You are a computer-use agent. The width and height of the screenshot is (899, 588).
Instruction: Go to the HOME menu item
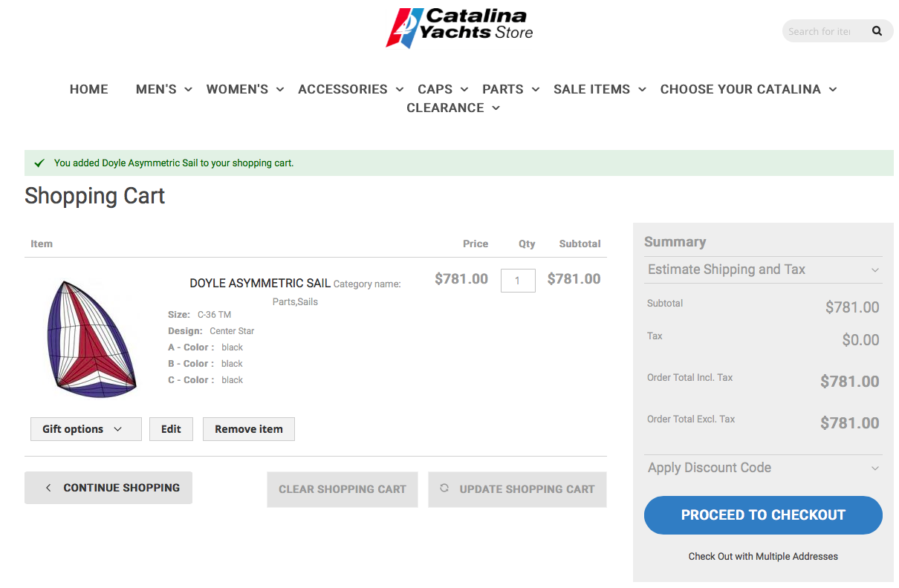coord(89,89)
